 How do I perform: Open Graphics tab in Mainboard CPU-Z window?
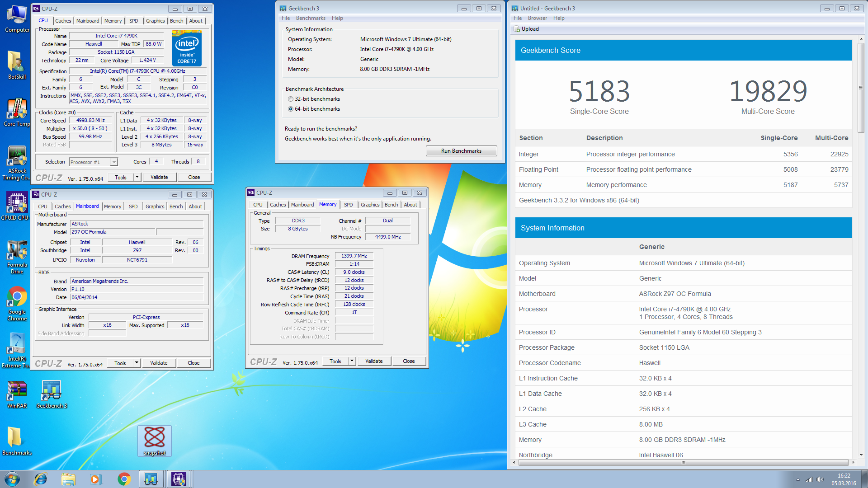(155, 206)
